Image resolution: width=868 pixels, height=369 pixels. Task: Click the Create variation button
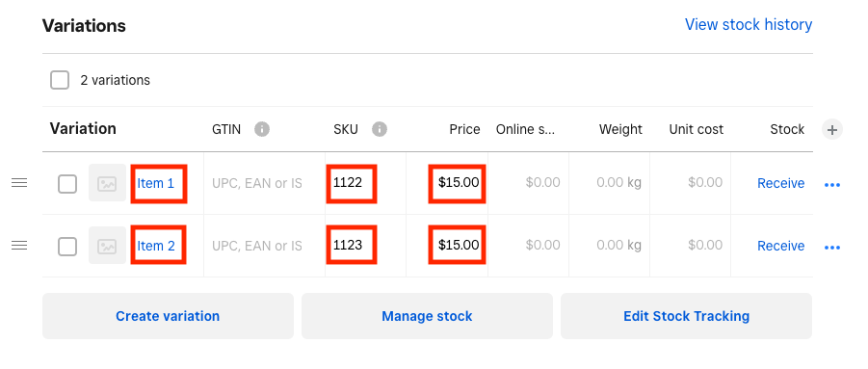click(x=168, y=316)
